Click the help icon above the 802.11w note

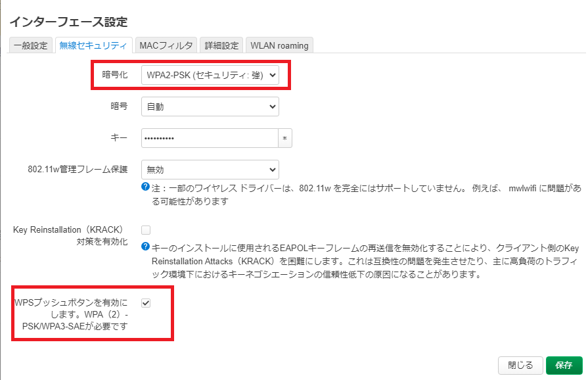(146, 186)
